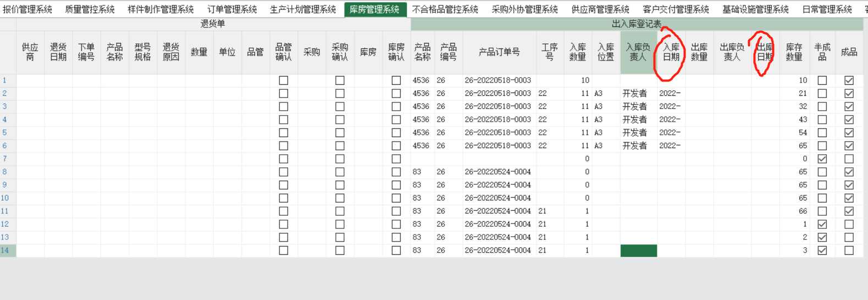Check the 库房确认 checkbox in row 14
The image size is (868, 300).
396,250
